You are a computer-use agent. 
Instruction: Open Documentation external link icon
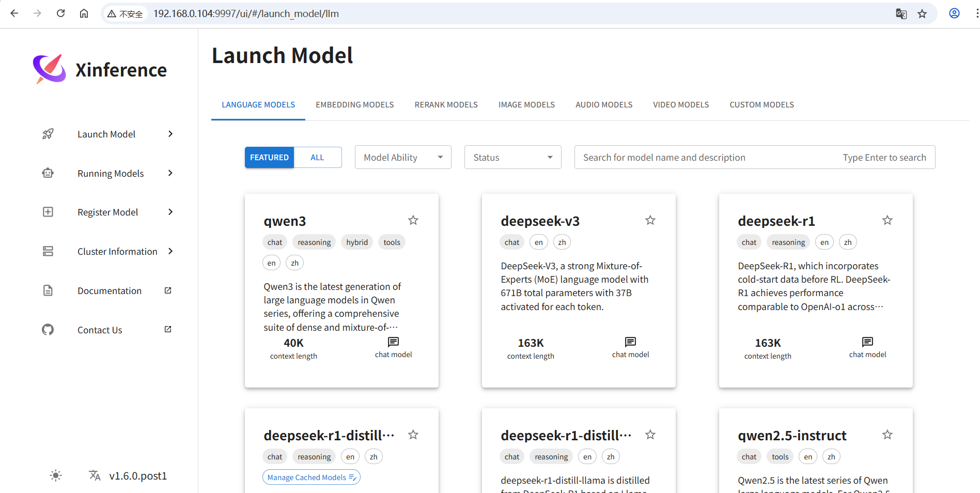(168, 290)
